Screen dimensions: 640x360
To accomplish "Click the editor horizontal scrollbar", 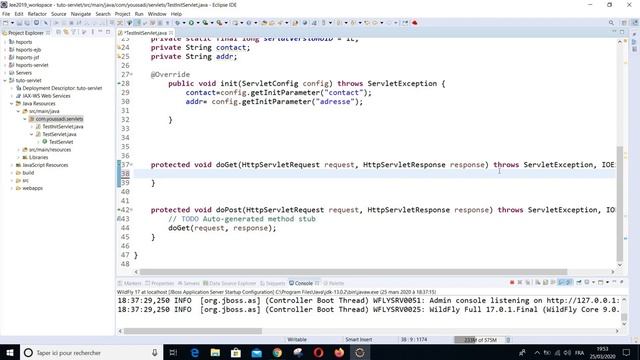I will click(x=353, y=272).
